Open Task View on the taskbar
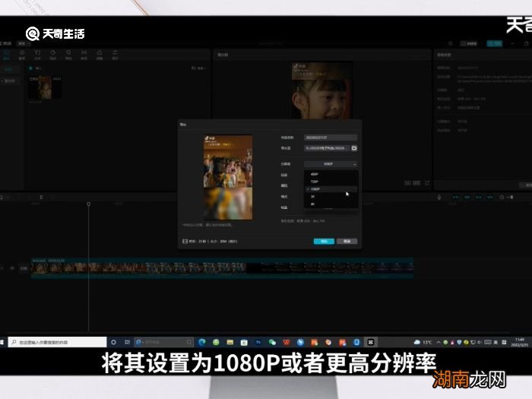The image size is (532, 399). click(127, 342)
